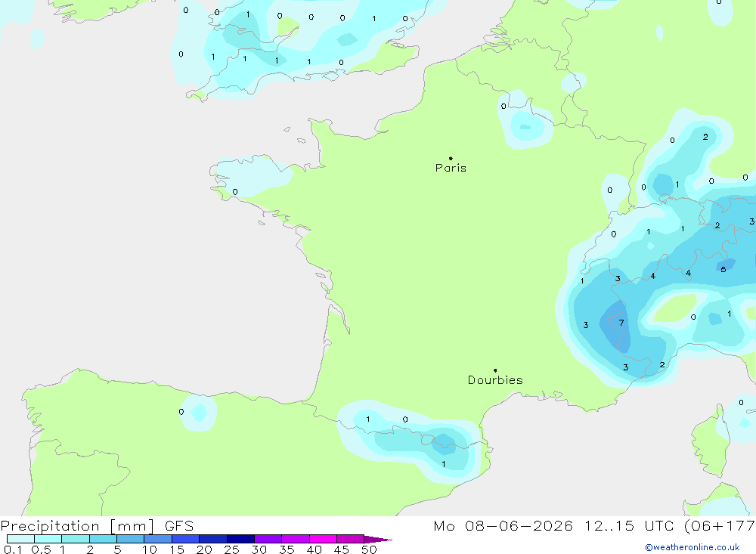Click the 50 mm legend arrow tip
Viewport: 756px width, 554px height.
tap(378, 539)
